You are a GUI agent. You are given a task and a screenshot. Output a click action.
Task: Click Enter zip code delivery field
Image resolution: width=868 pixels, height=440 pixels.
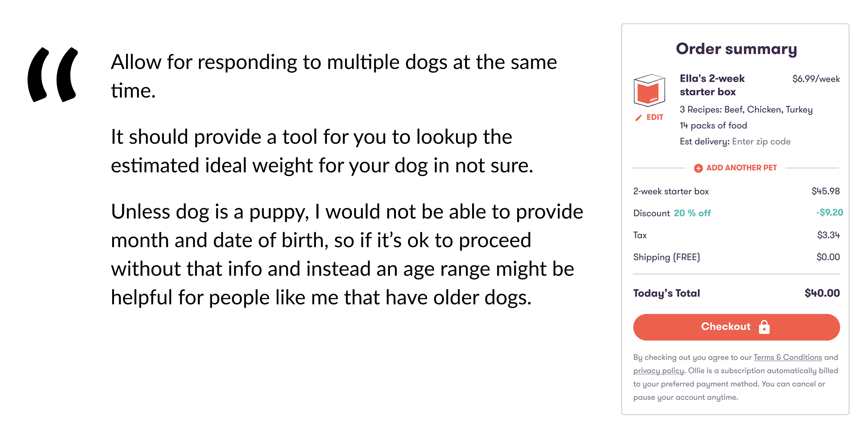pos(761,142)
